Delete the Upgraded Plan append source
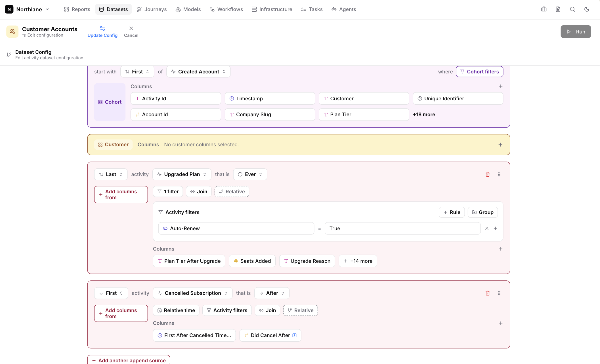This screenshot has height=364, width=600. tap(487, 174)
